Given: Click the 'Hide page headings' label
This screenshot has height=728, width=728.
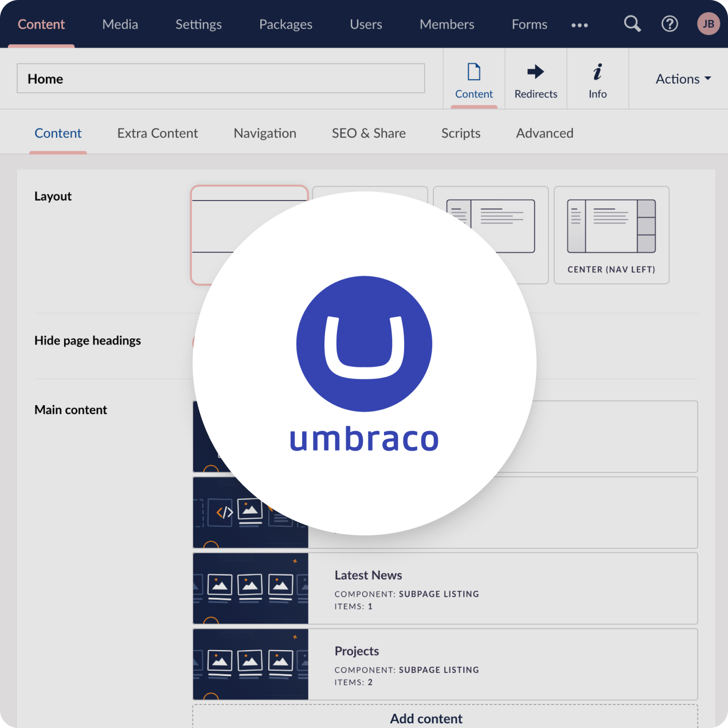Looking at the screenshot, I should 88,340.
